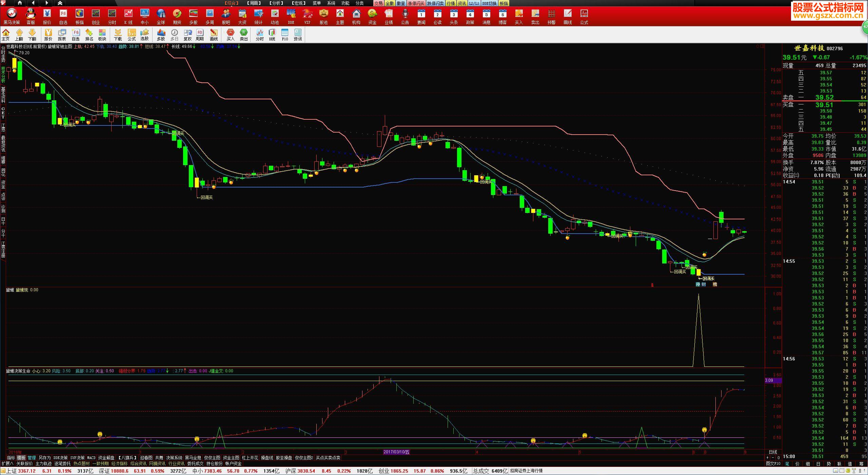Open the 公式 Aa formula icon in the red toolbar
Viewport: 868px width, 475px height.
584,16
